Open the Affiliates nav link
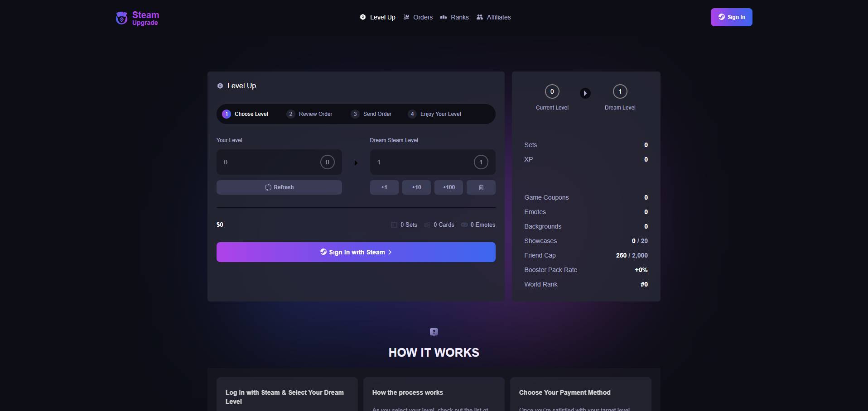Screen dimensions: 868x411 click(x=493, y=17)
